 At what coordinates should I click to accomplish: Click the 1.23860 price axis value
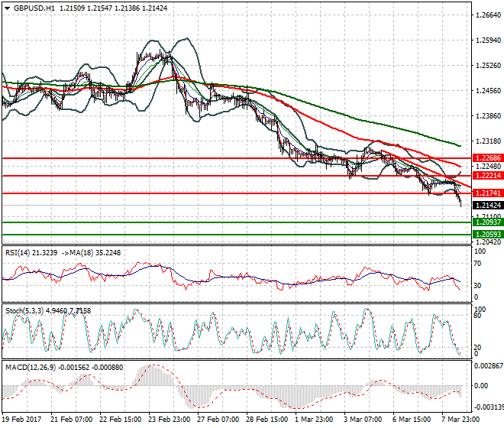coord(488,116)
